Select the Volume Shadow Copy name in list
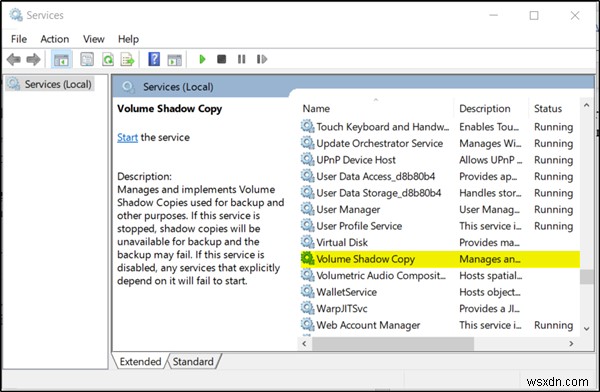Screen dimensions: 600x392 tap(365, 259)
